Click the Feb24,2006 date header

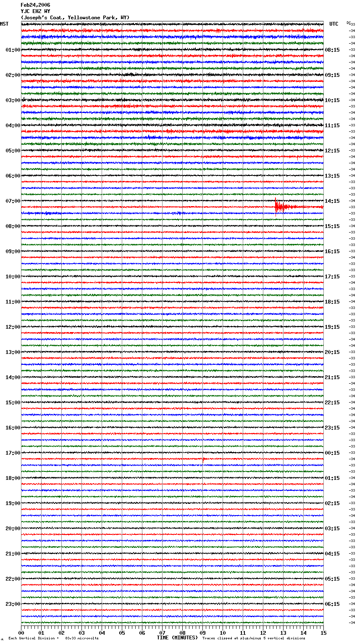pos(36,5)
